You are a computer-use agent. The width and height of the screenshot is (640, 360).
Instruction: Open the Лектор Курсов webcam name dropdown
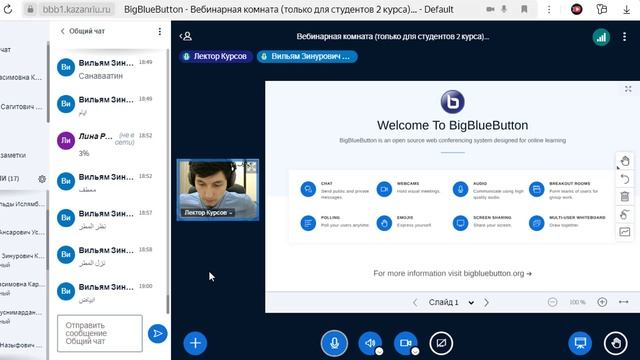(208, 213)
